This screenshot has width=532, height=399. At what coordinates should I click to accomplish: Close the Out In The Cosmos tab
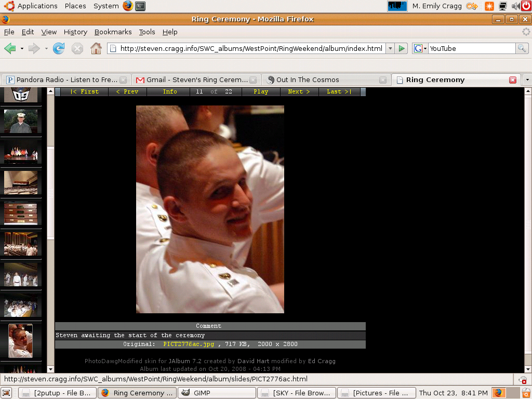(x=383, y=80)
